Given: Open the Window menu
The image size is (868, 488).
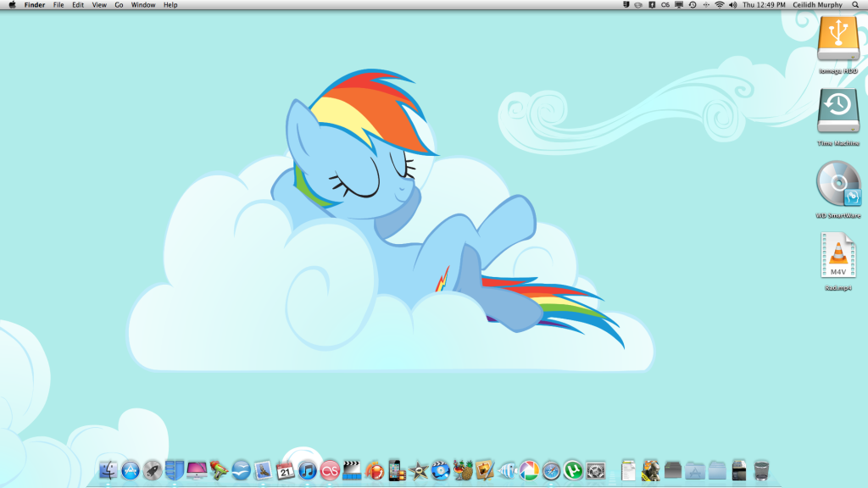Looking at the screenshot, I should pyautogui.click(x=142, y=4).
